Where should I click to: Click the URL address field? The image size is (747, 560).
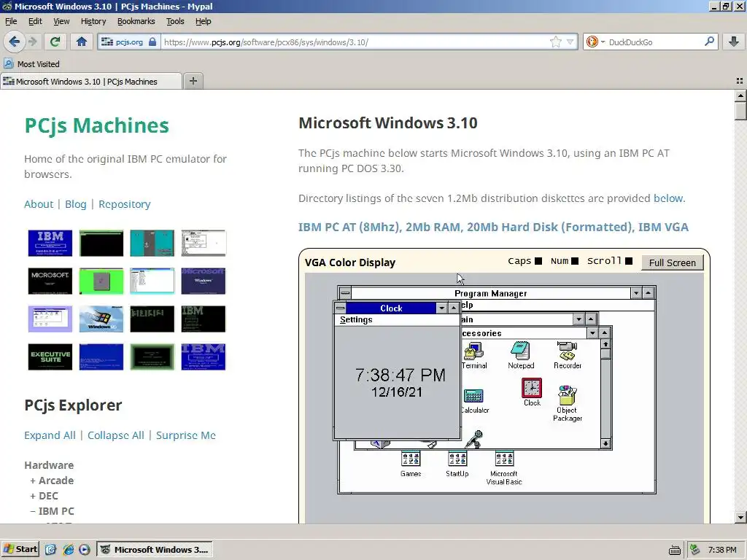(355, 42)
